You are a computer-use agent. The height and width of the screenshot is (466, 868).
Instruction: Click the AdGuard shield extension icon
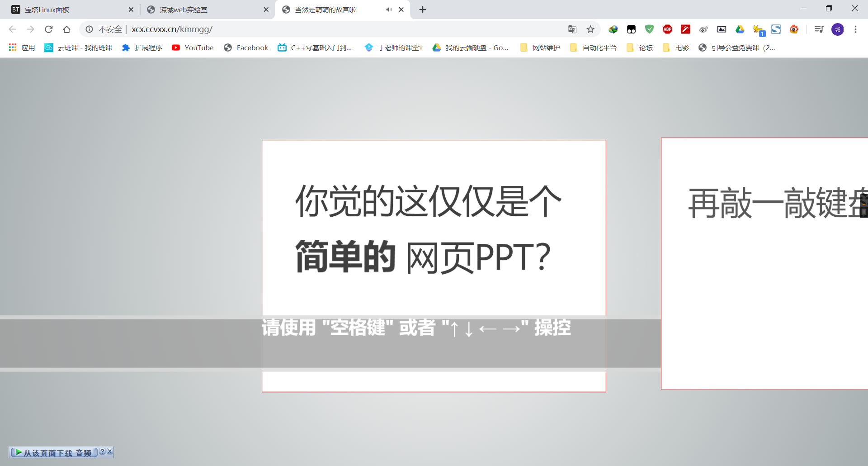click(650, 29)
